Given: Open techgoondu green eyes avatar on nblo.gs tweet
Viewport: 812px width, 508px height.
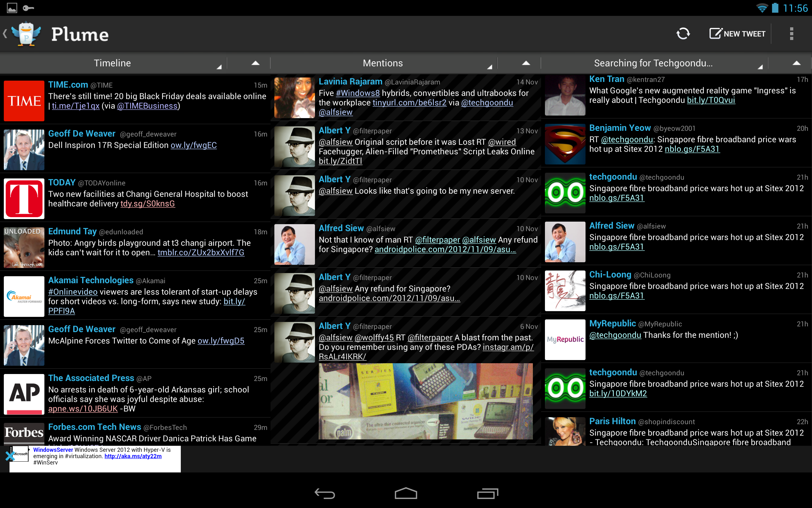Looking at the screenshot, I should [x=565, y=193].
